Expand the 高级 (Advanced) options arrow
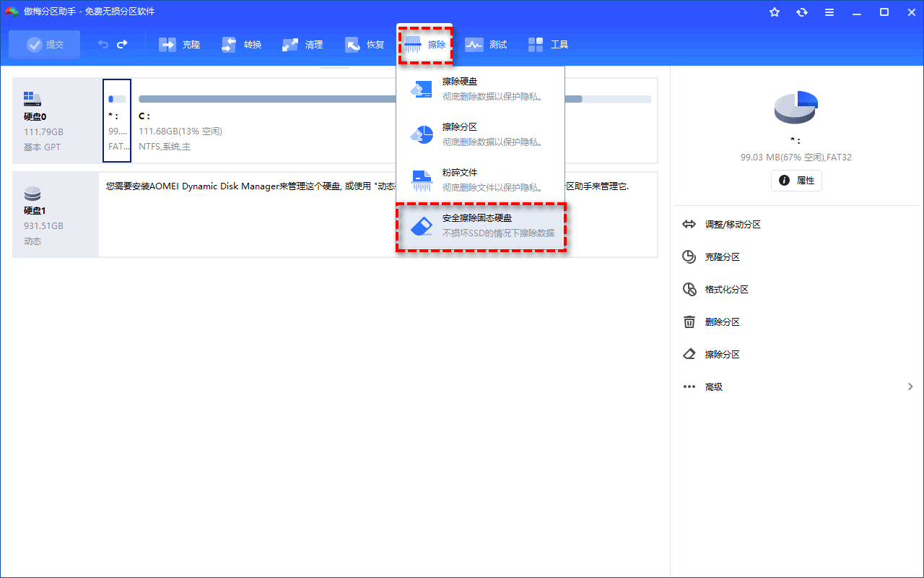The height and width of the screenshot is (578, 924). click(910, 387)
